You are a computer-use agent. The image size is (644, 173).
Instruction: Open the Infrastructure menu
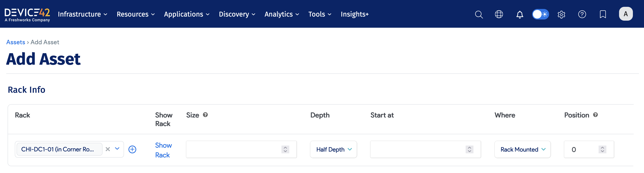click(82, 14)
